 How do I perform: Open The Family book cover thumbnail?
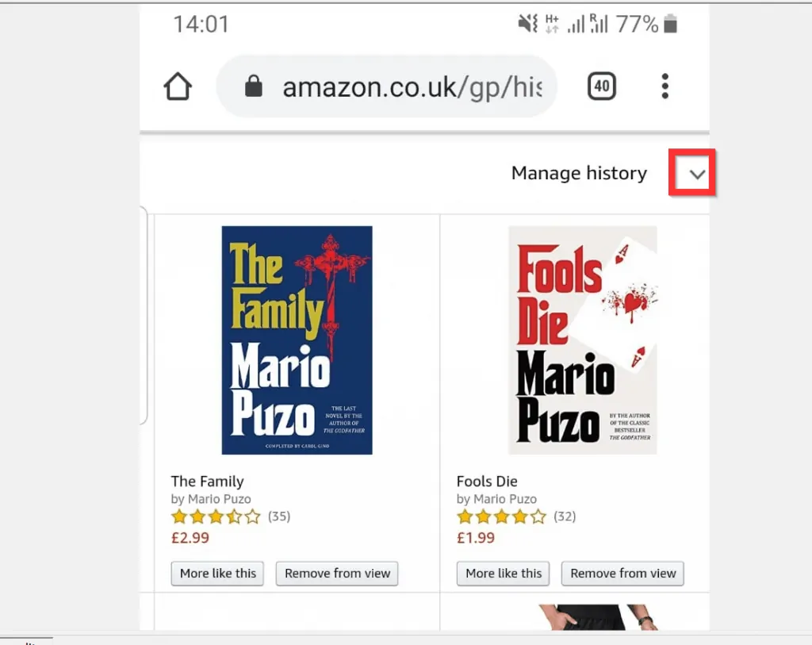coord(297,341)
